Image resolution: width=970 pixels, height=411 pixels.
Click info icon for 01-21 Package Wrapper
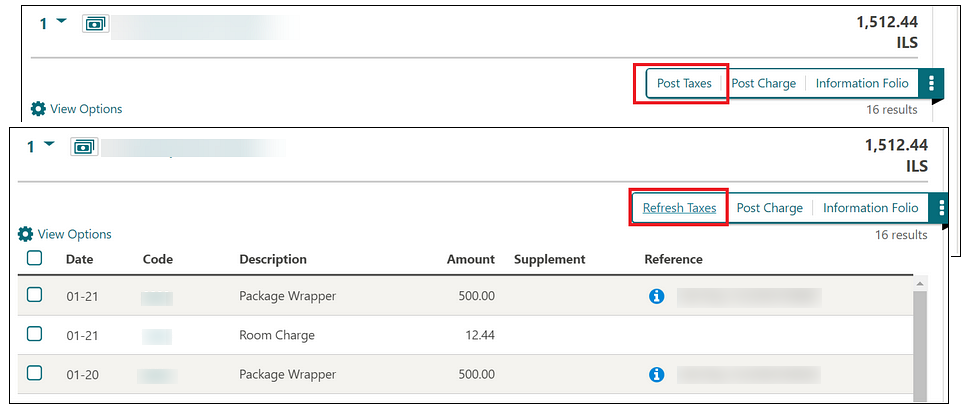pos(657,296)
